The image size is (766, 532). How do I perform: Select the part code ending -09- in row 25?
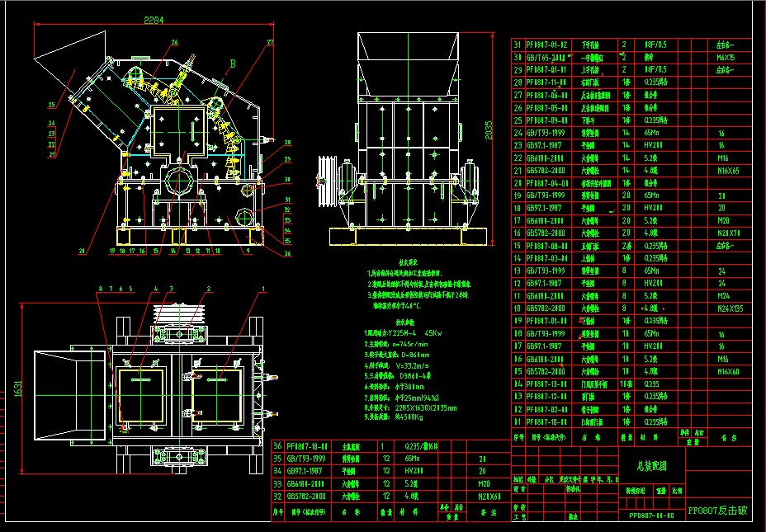[546, 120]
